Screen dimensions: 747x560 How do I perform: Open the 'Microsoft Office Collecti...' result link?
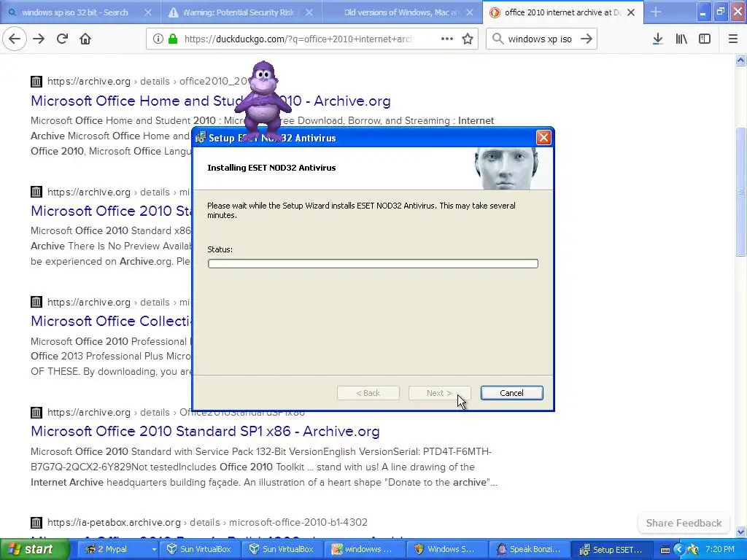pyautogui.click(x=111, y=321)
